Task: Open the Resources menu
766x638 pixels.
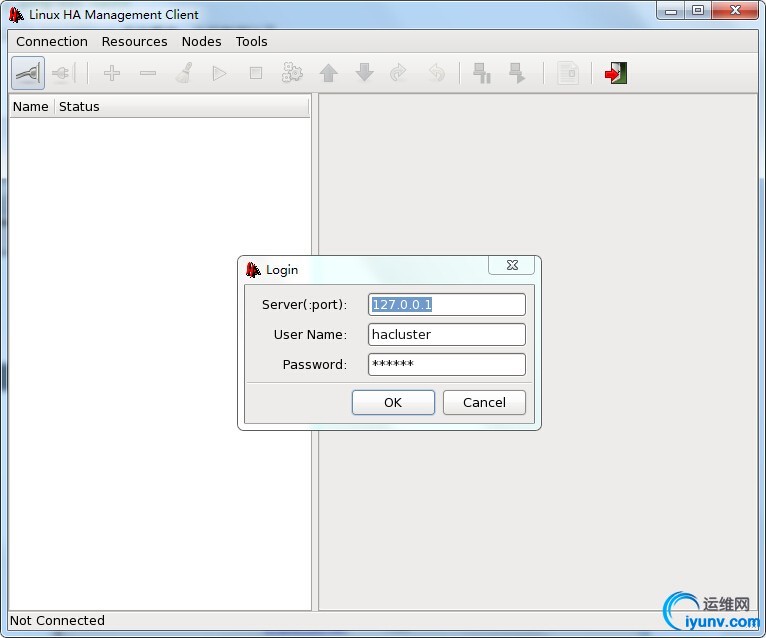Action: [x=134, y=42]
